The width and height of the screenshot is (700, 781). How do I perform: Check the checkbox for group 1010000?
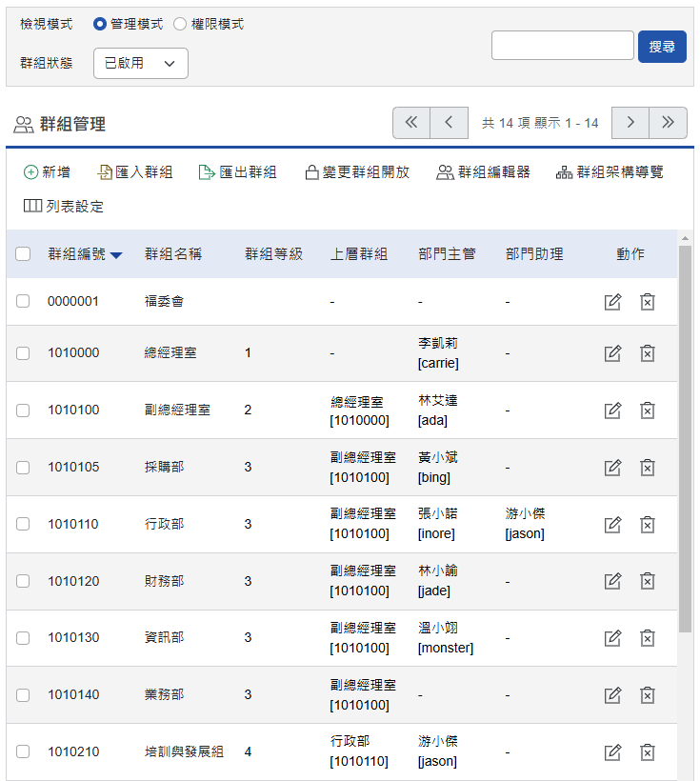pyautogui.click(x=23, y=352)
